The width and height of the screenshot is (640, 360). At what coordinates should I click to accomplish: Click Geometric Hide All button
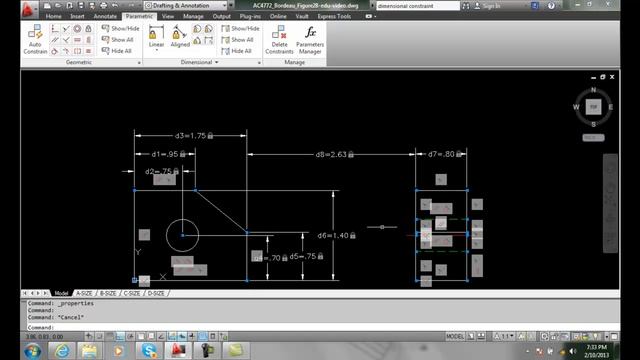click(x=116, y=51)
